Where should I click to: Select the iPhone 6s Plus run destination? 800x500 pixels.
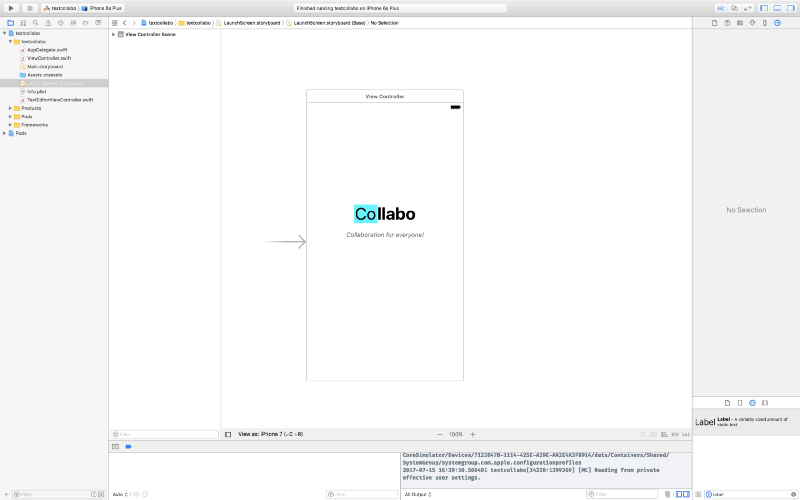[105, 8]
